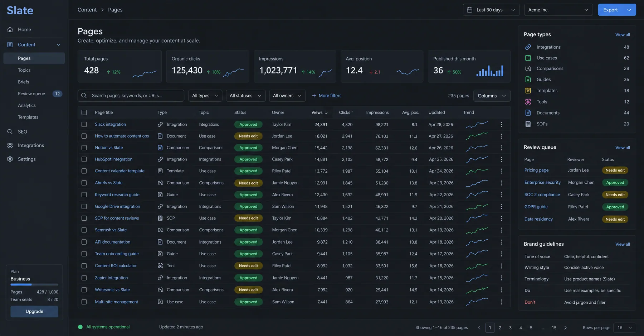Click the Business plan usage progress bar

[34, 285]
